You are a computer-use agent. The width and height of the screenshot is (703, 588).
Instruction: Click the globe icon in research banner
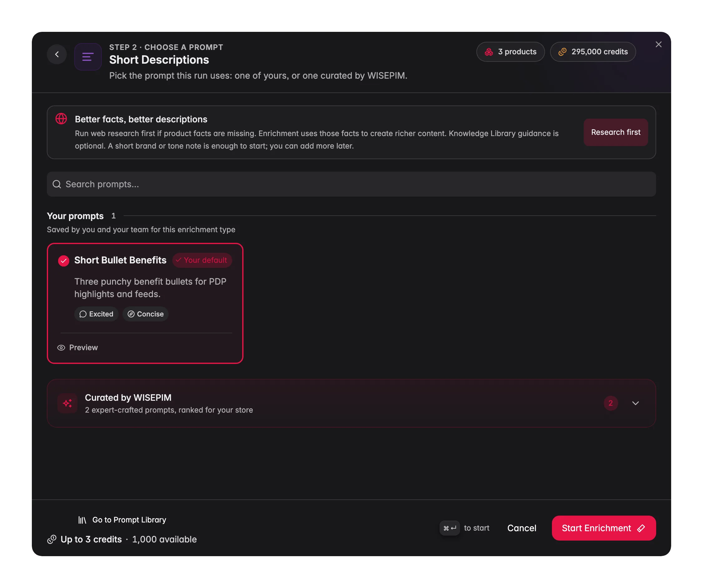(61, 119)
